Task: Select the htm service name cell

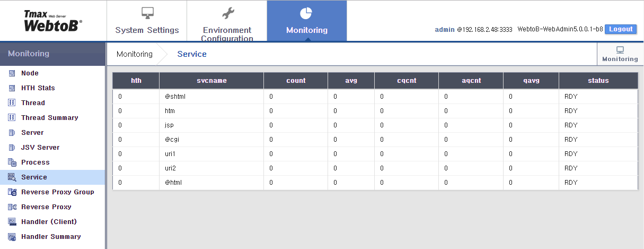Action: pyautogui.click(x=211, y=111)
